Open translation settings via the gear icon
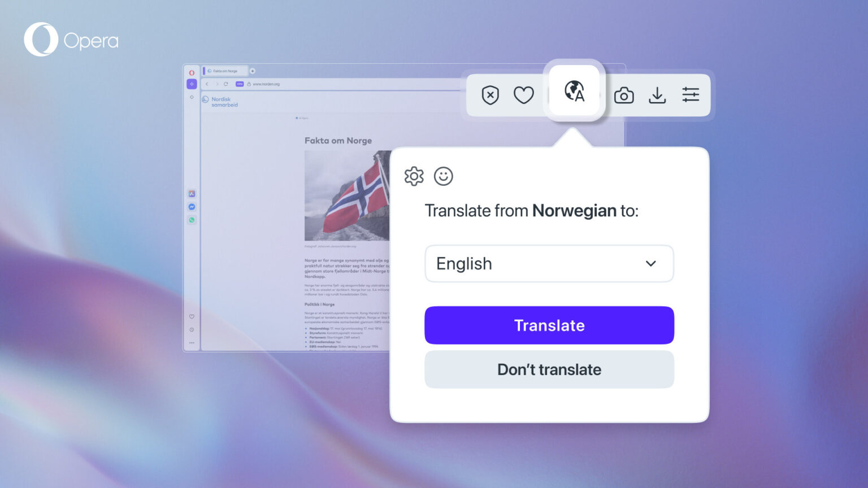868x488 pixels. (x=414, y=176)
